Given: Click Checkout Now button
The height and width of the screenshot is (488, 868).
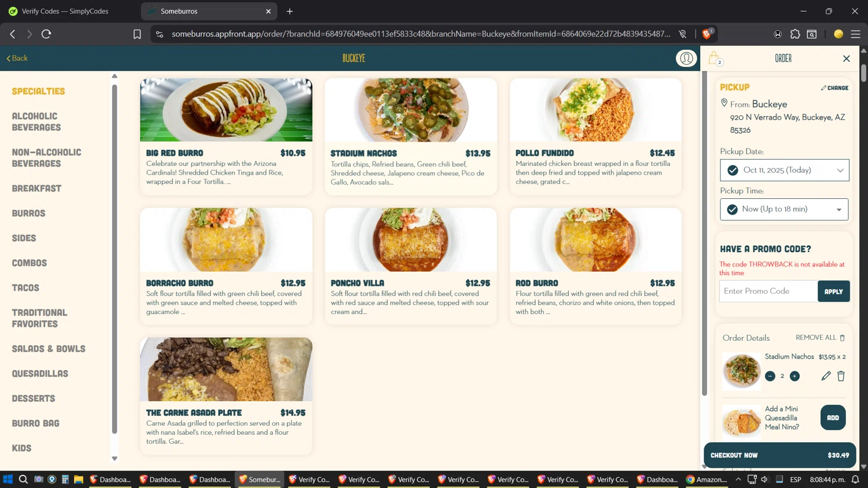Looking at the screenshot, I should pyautogui.click(x=779, y=456).
